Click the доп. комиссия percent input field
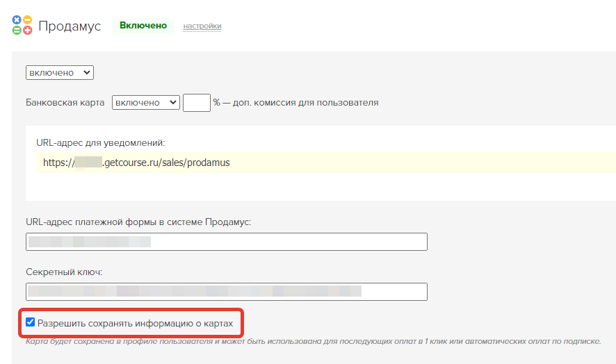Screen dimensions: 616x364 (197, 103)
